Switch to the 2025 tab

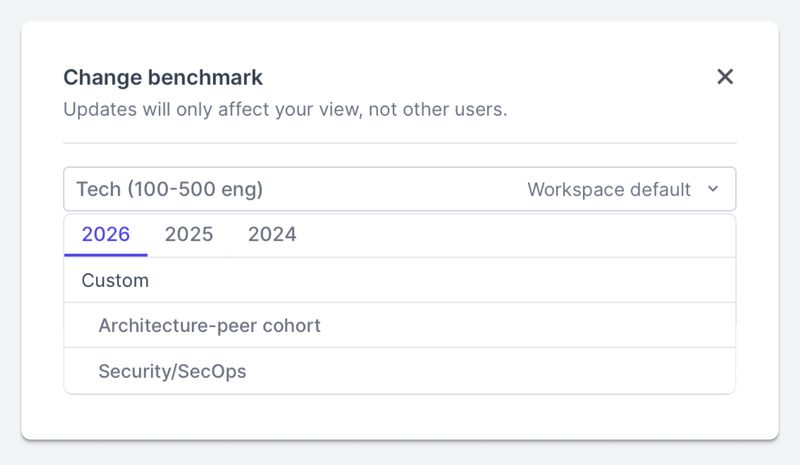(x=189, y=235)
